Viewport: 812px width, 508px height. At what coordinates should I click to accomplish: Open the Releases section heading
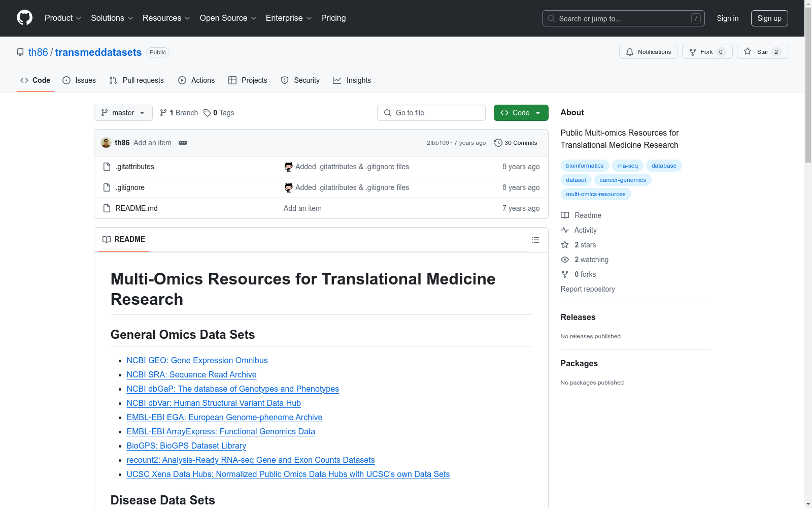(578, 317)
